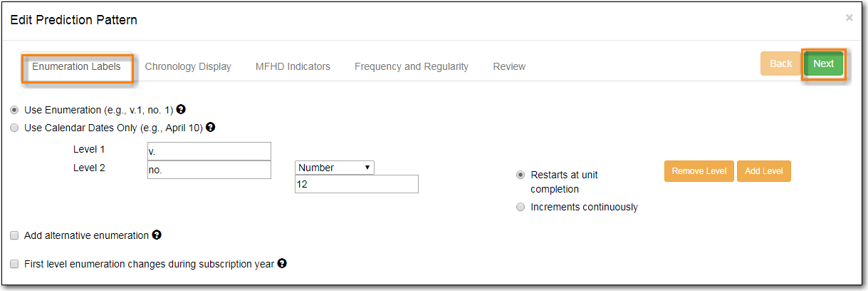Click help icon next to alternative enumeration
The image size is (868, 291).
pyautogui.click(x=157, y=235)
